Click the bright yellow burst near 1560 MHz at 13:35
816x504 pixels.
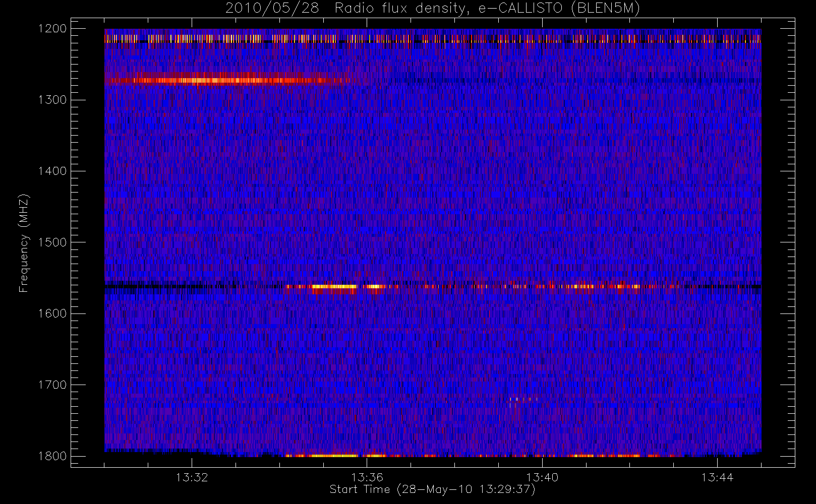(x=334, y=286)
